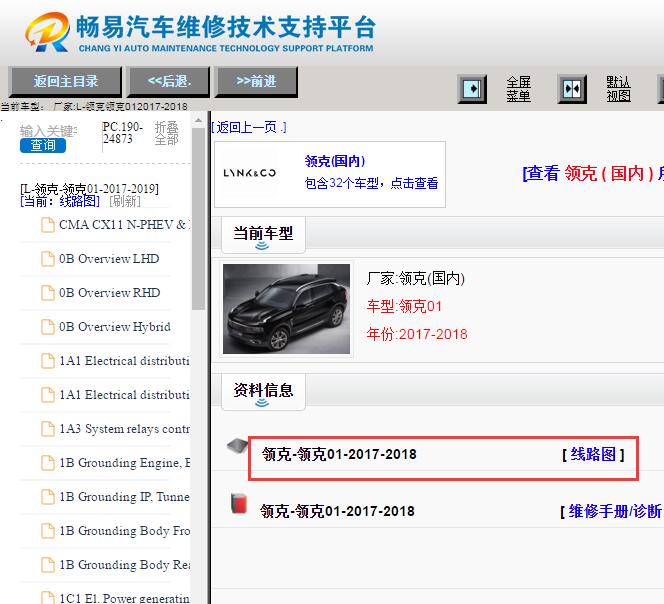Open the 领克(国内) brand link
The width and height of the screenshot is (664, 604).
[x=335, y=161]
